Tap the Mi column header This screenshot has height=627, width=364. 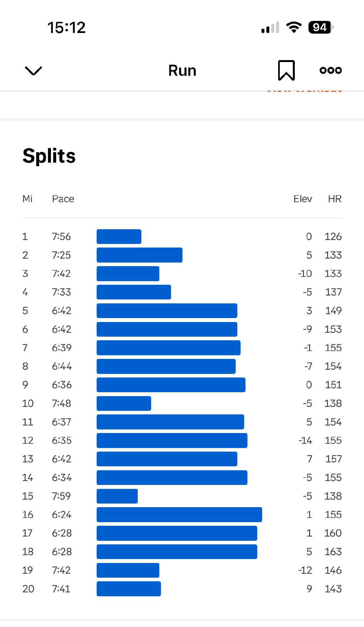(27, 199)
